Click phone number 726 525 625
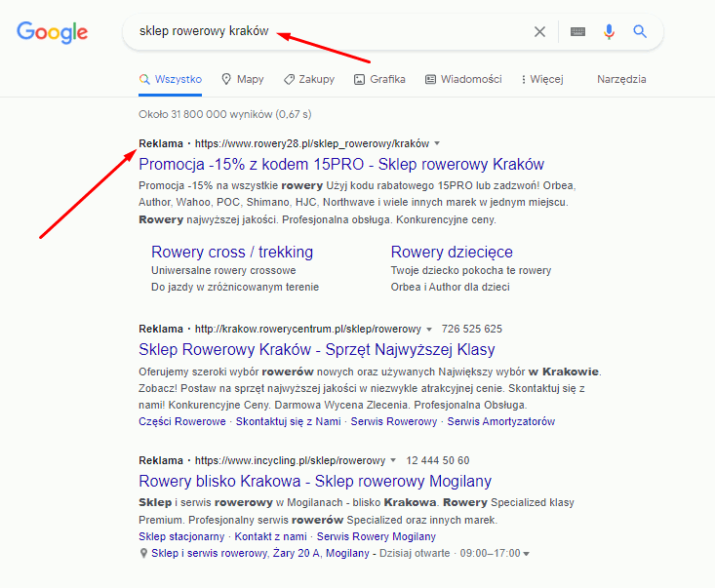The height and width of the screenshot is (588, 715). point(471,329)
